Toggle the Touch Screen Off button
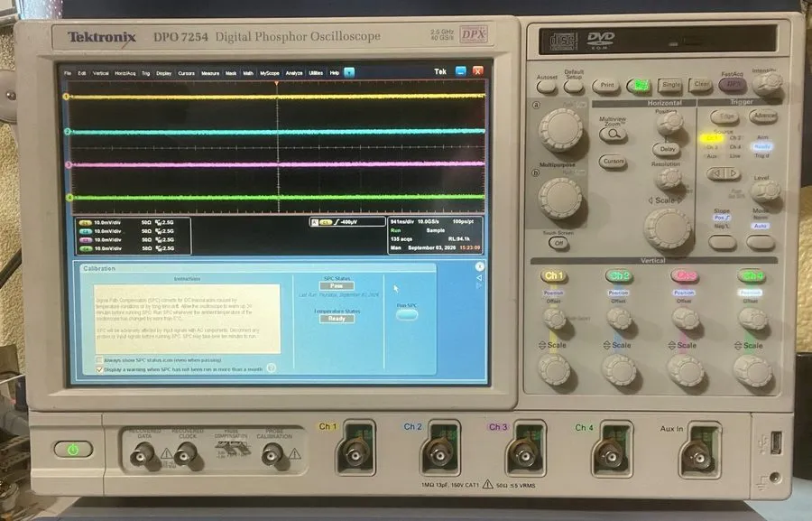Screen dimensions: 812x521 [558, 243]
